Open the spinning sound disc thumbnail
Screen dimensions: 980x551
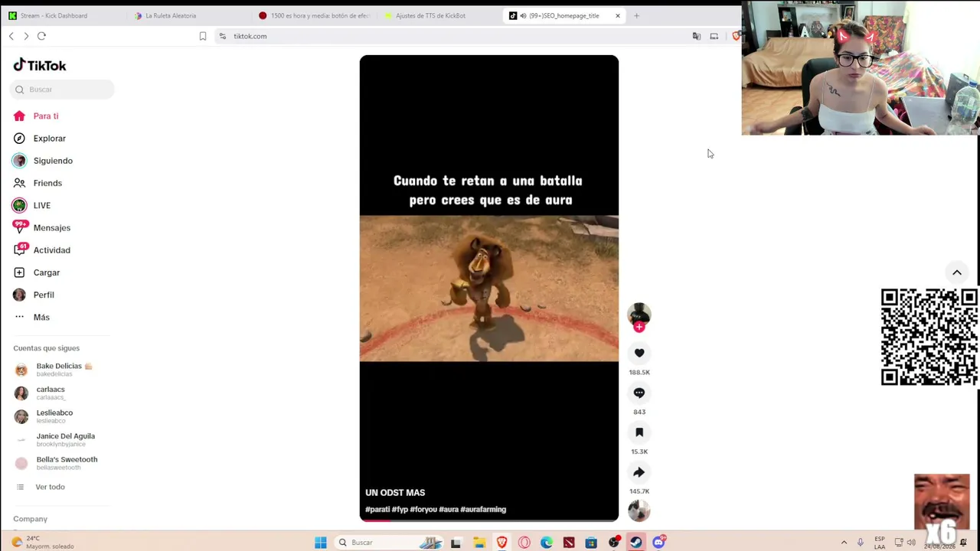tap(639, 510)
